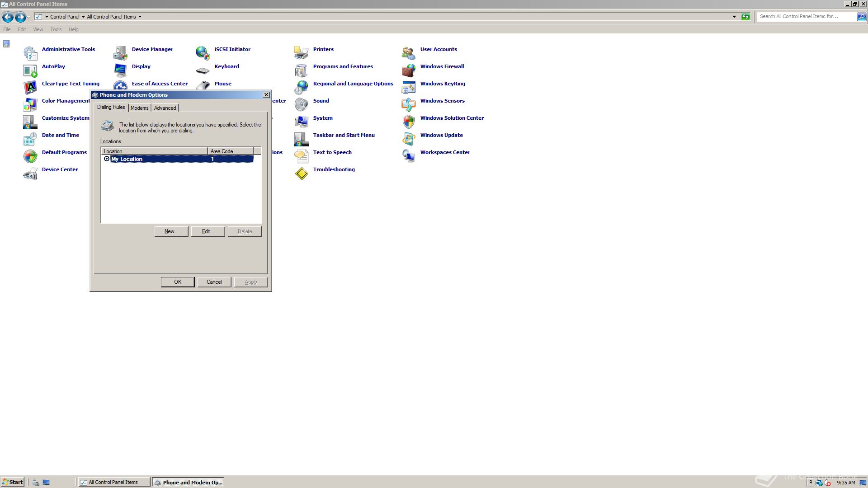Open the Windows Solution Center shield icon

point(409,122)
